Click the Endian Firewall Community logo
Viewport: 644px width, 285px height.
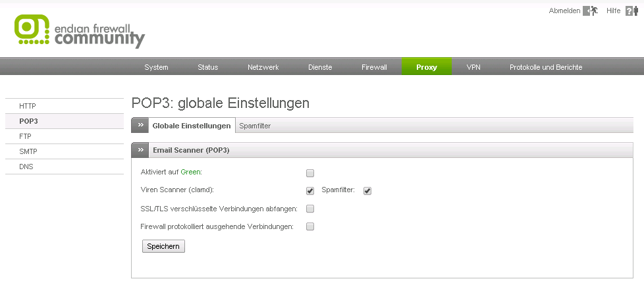tap(79, 31)
